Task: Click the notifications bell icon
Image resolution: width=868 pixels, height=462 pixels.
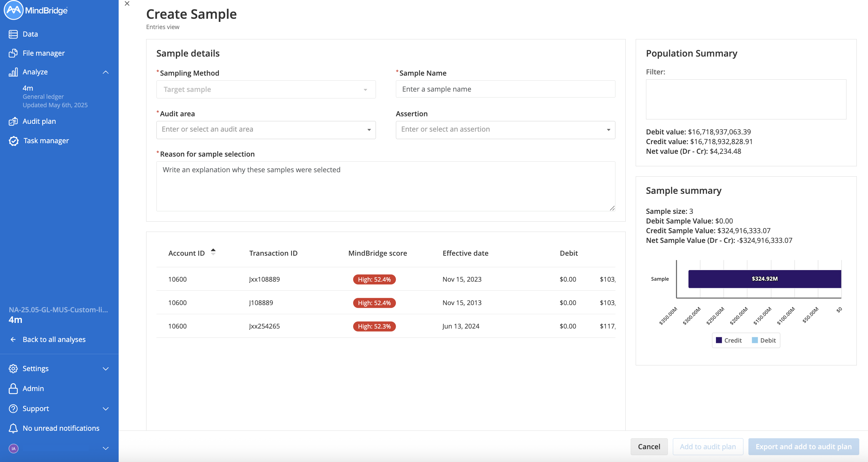Action: 13,428
